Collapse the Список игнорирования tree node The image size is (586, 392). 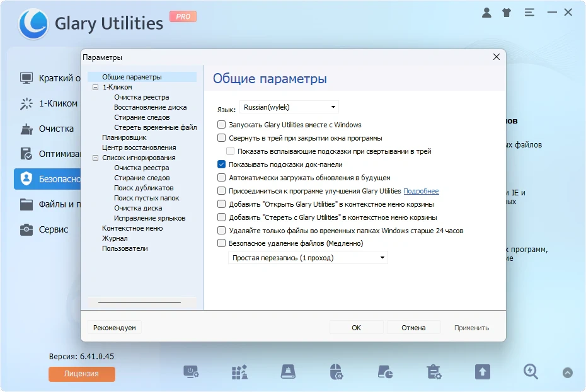click(95, 158)
